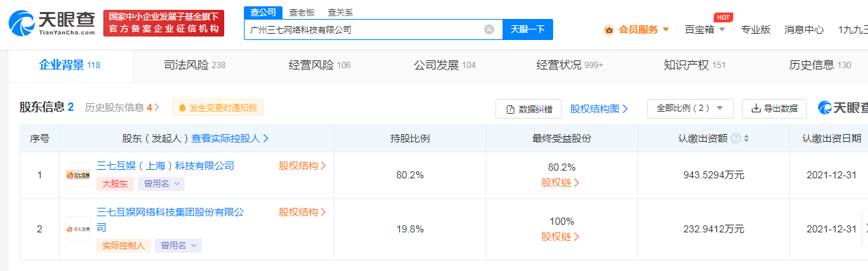Click 三七互娱（上海）company logo thumbnail
This screenshot has width=868, height=271.
[x=78, y=175]
